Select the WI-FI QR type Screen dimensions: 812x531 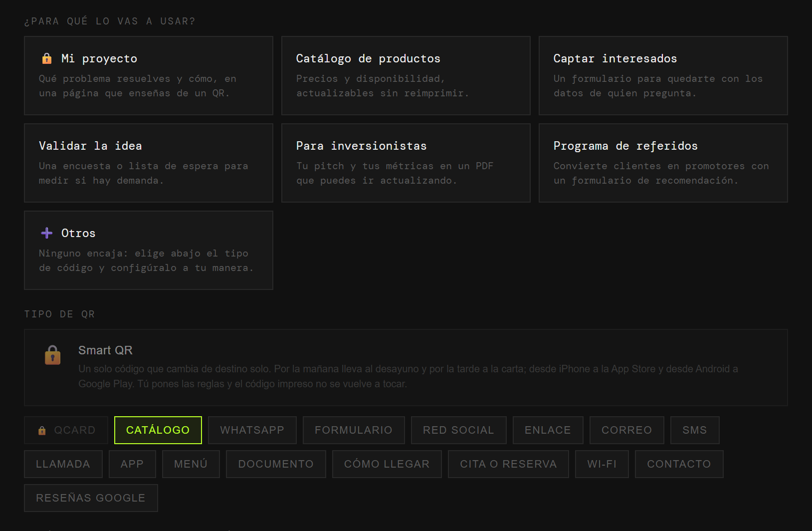[602, 464]
